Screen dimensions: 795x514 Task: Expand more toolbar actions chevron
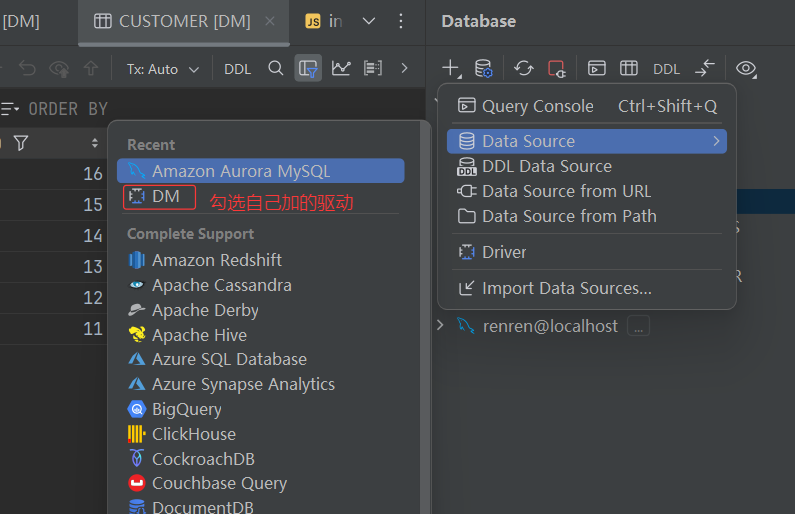click(404, 68)
